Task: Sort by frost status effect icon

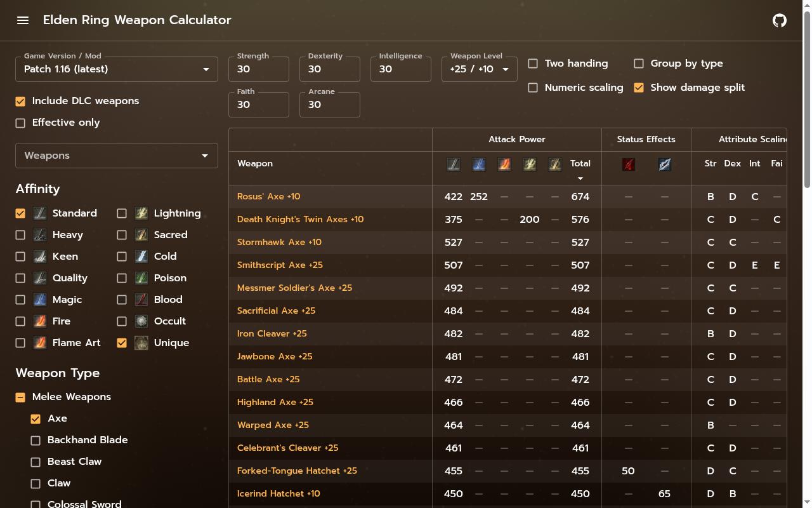Action: 664,164
